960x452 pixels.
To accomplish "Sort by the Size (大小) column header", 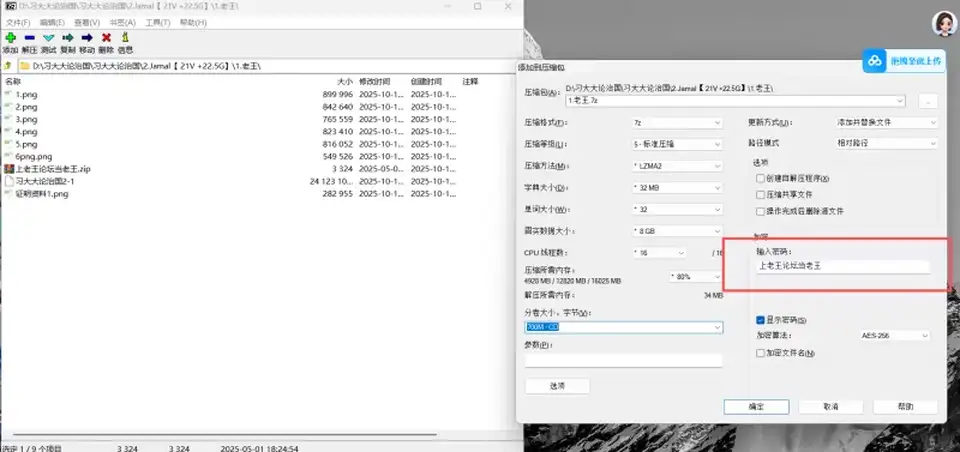I will (345, 81).
